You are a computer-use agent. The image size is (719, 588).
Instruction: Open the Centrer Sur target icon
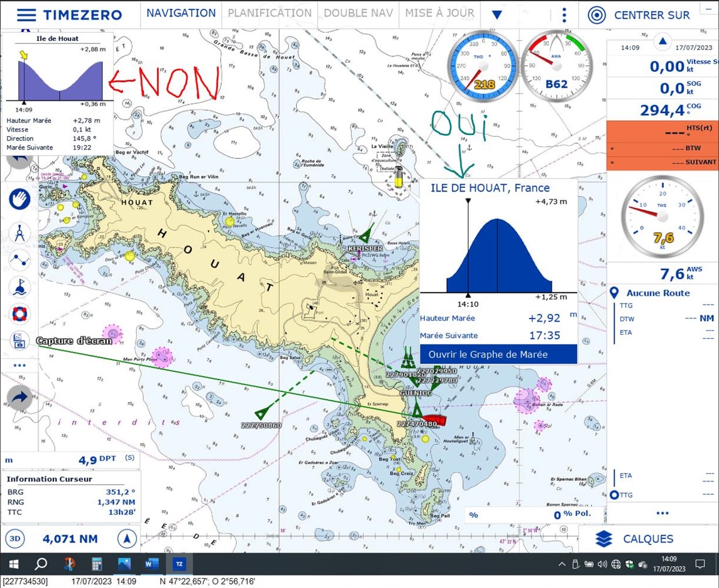point(596,14)
